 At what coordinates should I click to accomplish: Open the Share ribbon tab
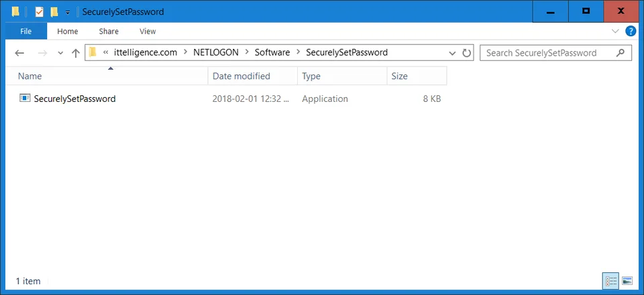[109, 32]
